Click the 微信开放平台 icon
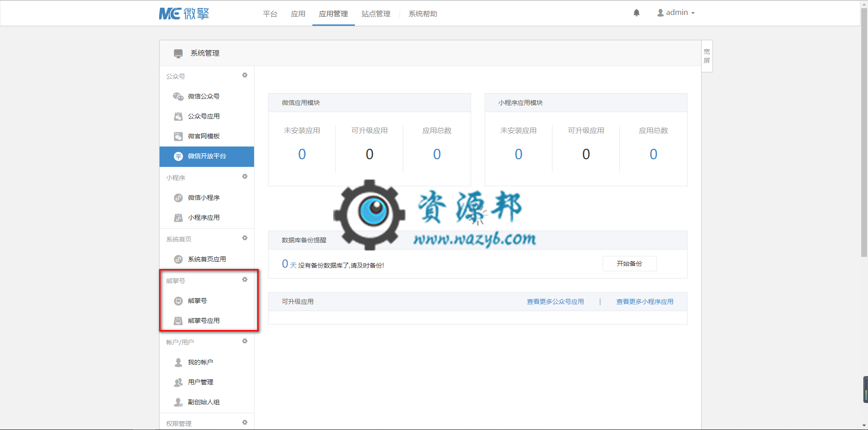The image size is (868, 430). (178, 156)
